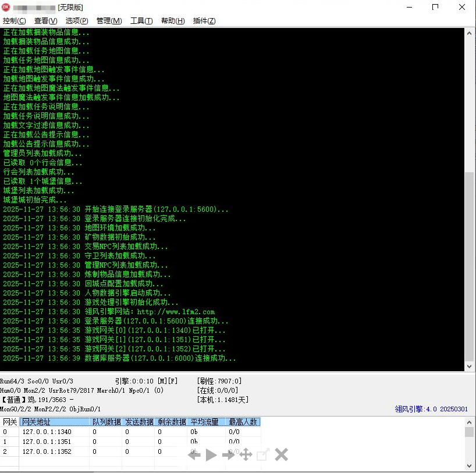Click the log scrollbar down arrow

point(470,366)
